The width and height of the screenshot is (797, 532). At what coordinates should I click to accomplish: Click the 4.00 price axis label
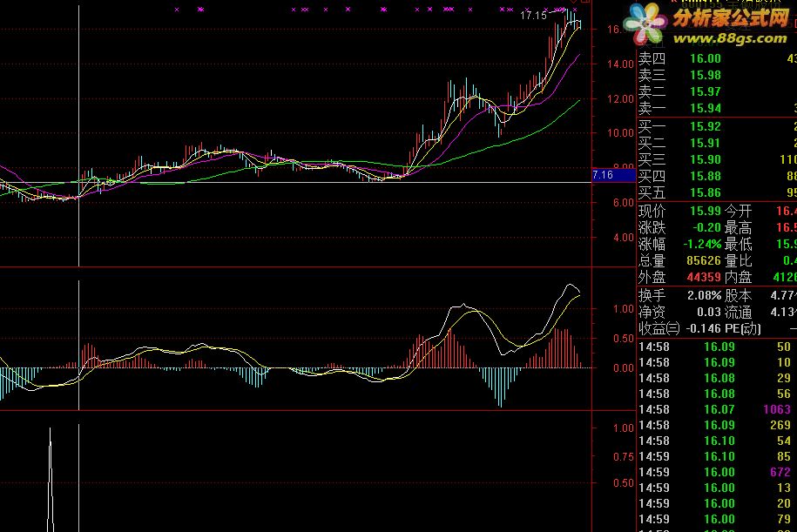point(623,238)
